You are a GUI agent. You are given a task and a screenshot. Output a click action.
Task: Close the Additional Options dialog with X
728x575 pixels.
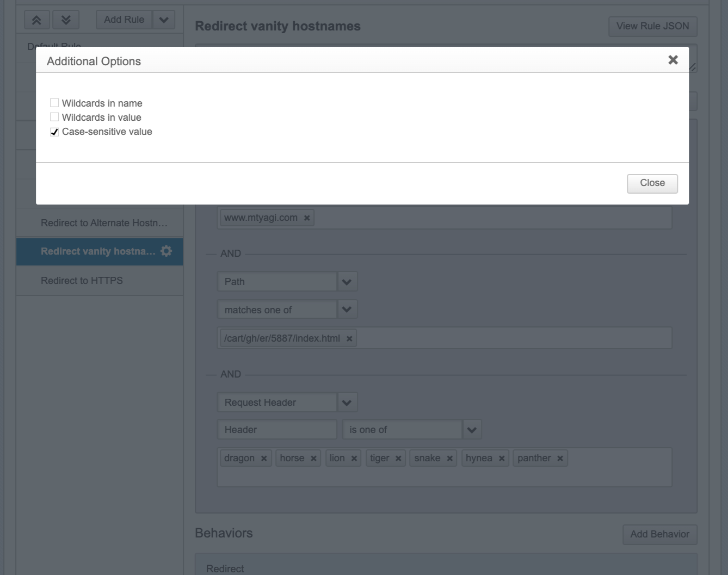point(673,60)
